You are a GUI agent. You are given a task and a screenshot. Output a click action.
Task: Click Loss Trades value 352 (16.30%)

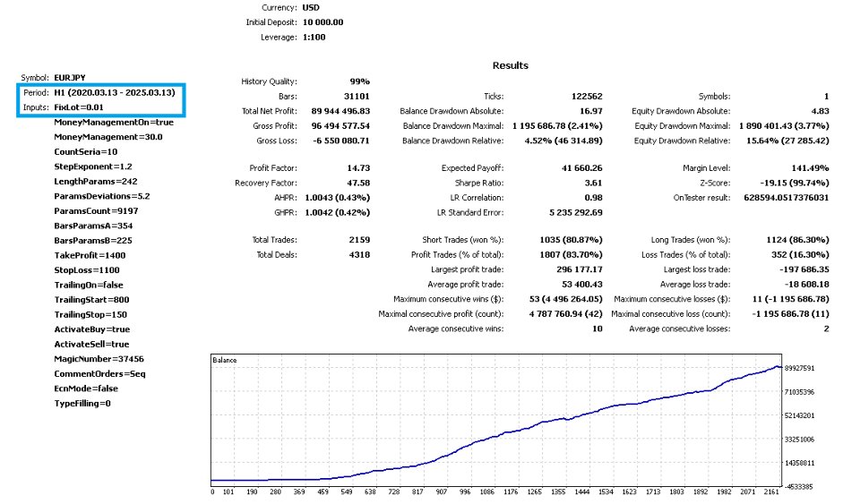click(x=800, y=255)
